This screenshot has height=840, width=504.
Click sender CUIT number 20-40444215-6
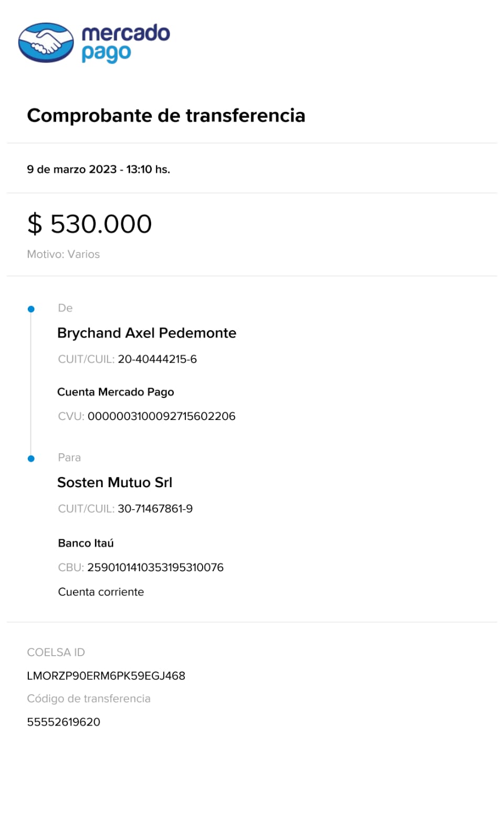pyautogui.click(x=157, y=360)
